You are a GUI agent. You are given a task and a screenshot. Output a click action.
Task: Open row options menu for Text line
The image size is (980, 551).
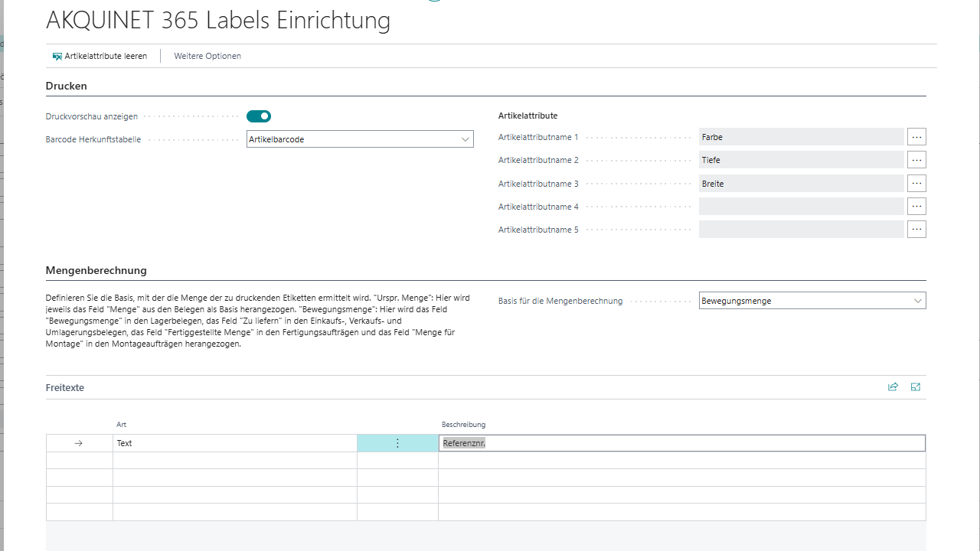pos(397,443)
